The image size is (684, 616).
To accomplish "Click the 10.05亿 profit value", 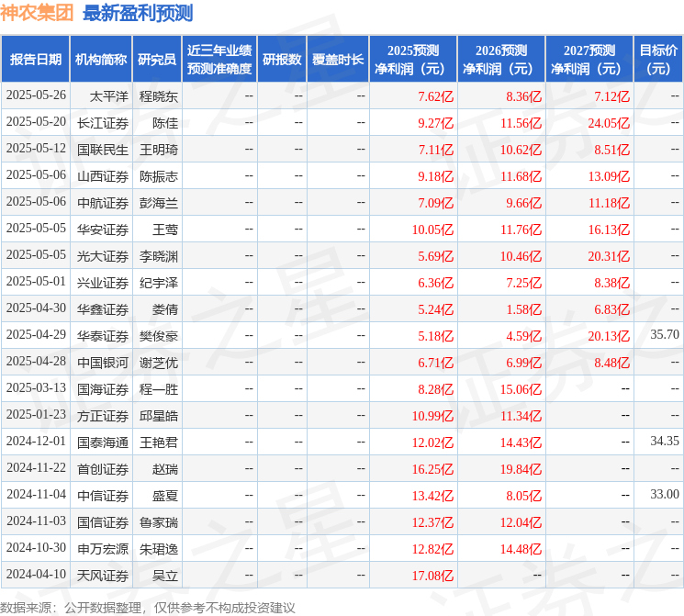I will click(432, 230).
